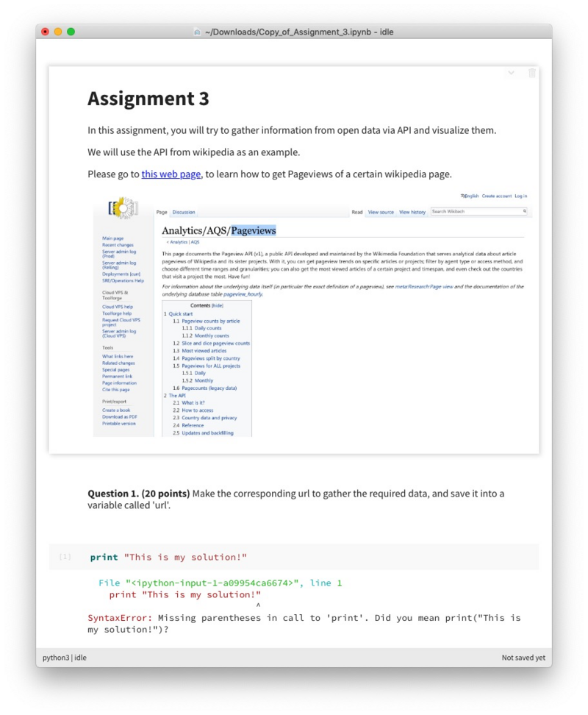The width and height of the screenshot is (588, 715).
Task: Click the yellow minimize window button
Action: (58, 32)
